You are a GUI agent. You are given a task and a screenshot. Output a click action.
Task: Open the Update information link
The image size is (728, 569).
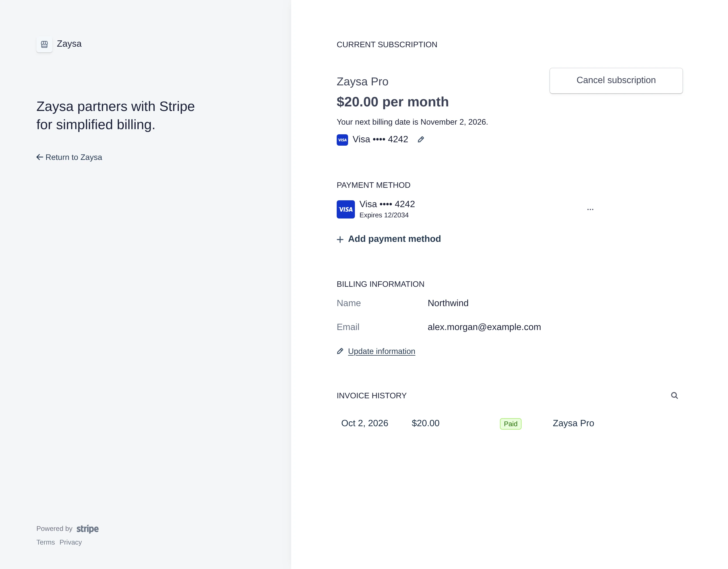coord(381,351)
